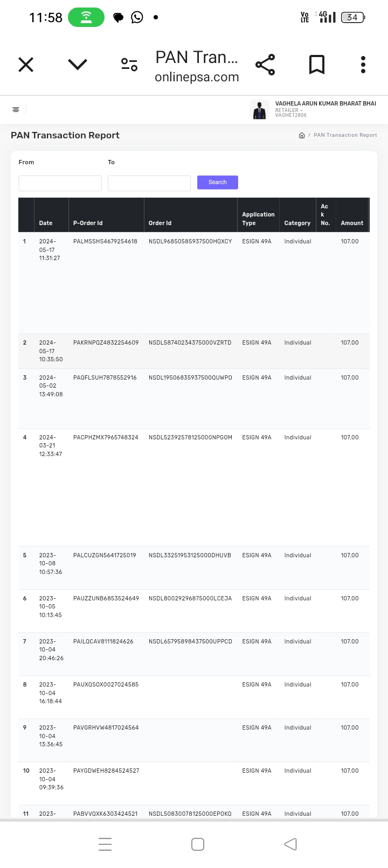Expand the RETAILER account dropdown
388x868 pixels.
(x=289, y=110)
